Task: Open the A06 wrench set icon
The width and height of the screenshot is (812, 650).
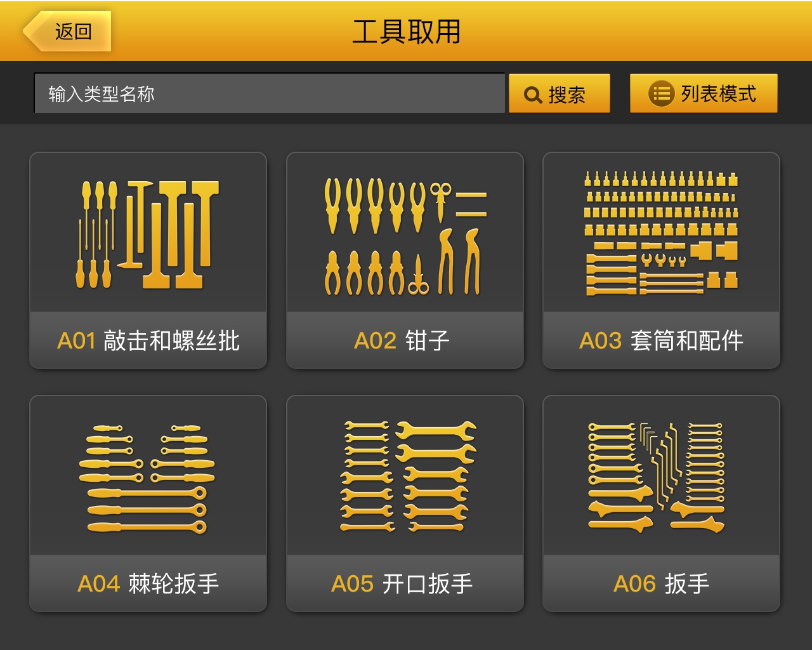Action: click(657, 477)
